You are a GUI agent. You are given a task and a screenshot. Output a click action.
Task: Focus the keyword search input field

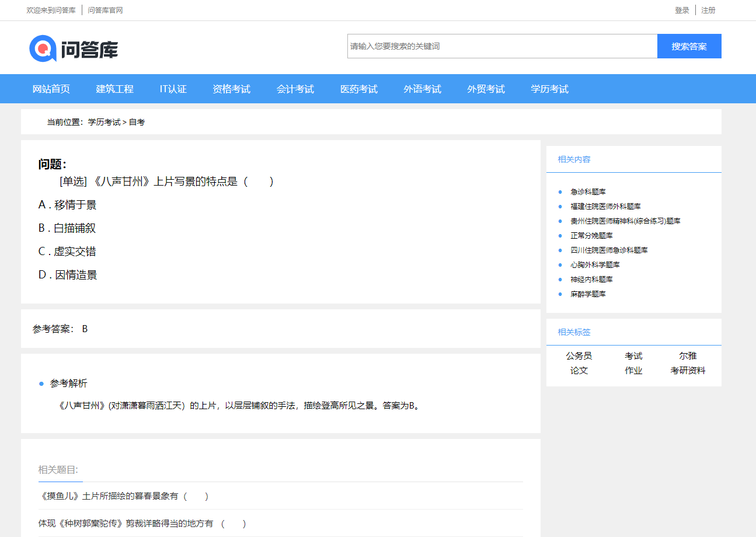tap(502, 46)
